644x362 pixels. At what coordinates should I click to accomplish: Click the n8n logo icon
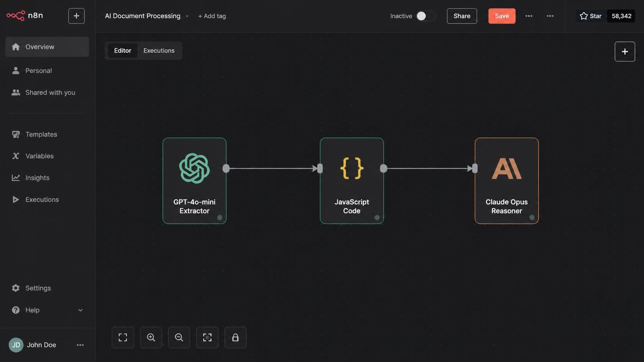coord(16,16)
